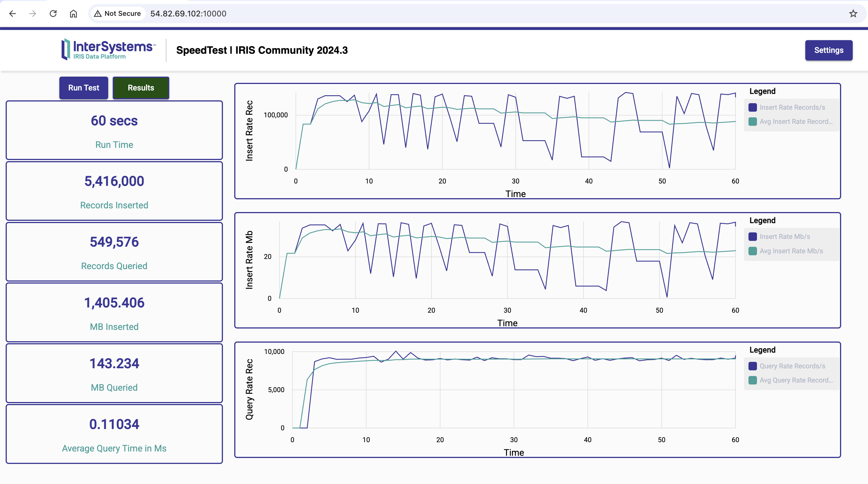Click the Not Secure warning icon
Screen dimensions: 868x484
[98, 14]
